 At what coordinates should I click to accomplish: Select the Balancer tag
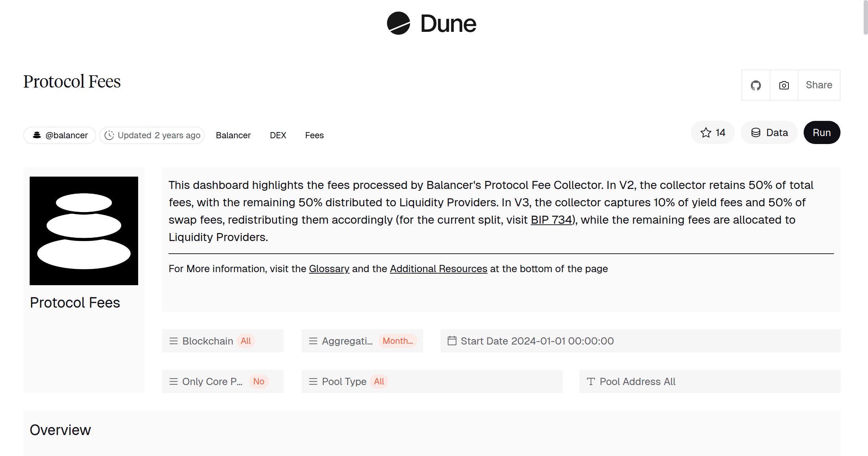click(x=233, y=135)
